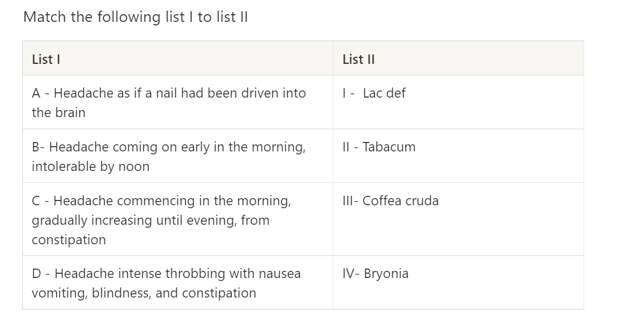Click the words "the brain" in row A
Screen dimensions: 644x320
59,112
